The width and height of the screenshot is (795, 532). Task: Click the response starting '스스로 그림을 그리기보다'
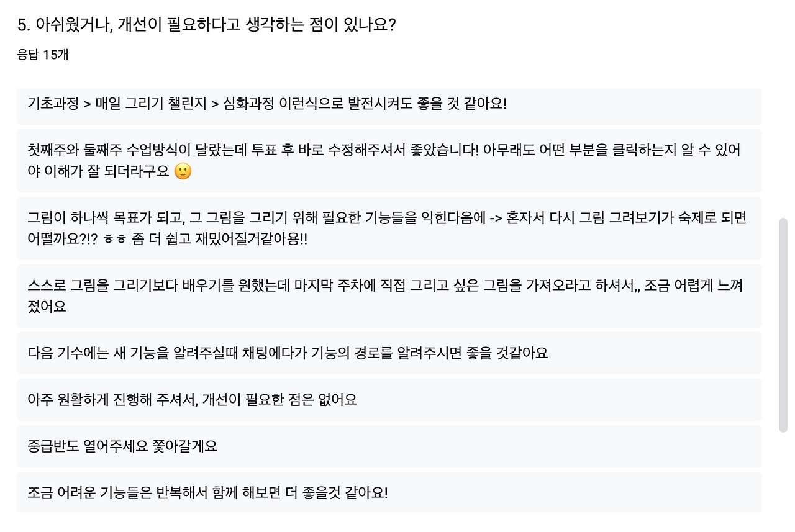click(389, 296)
